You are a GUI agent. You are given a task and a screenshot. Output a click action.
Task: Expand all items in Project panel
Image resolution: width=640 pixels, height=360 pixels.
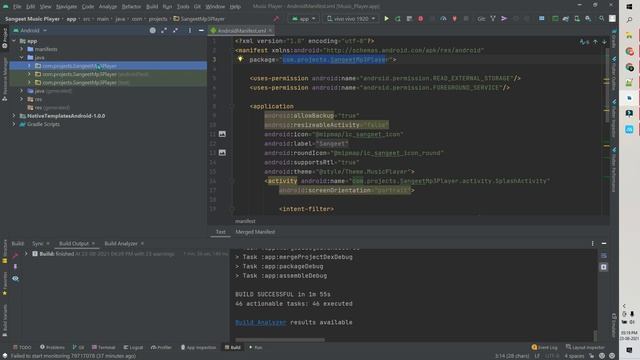164,31
